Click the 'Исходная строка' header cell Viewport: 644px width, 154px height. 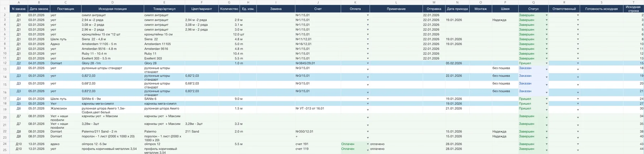[633, 9]
